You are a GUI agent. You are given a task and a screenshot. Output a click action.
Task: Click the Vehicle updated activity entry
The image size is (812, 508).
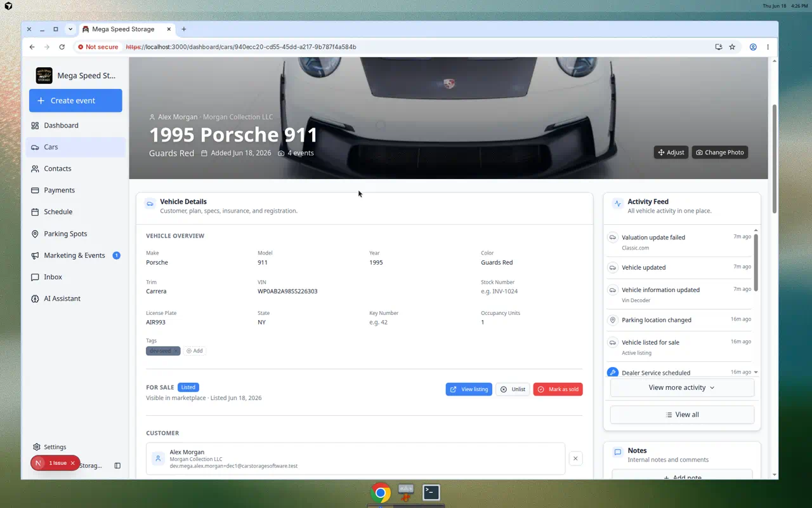pos(679,267)
